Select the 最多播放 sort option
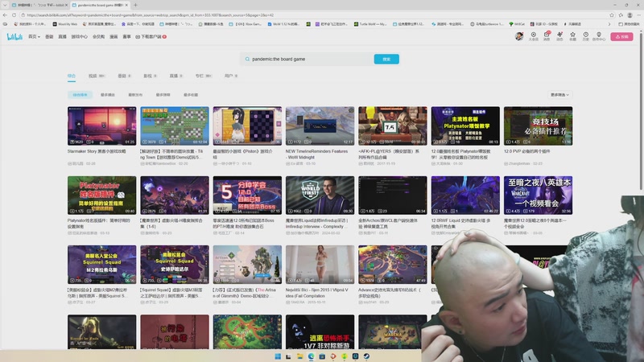 point(108,95)
